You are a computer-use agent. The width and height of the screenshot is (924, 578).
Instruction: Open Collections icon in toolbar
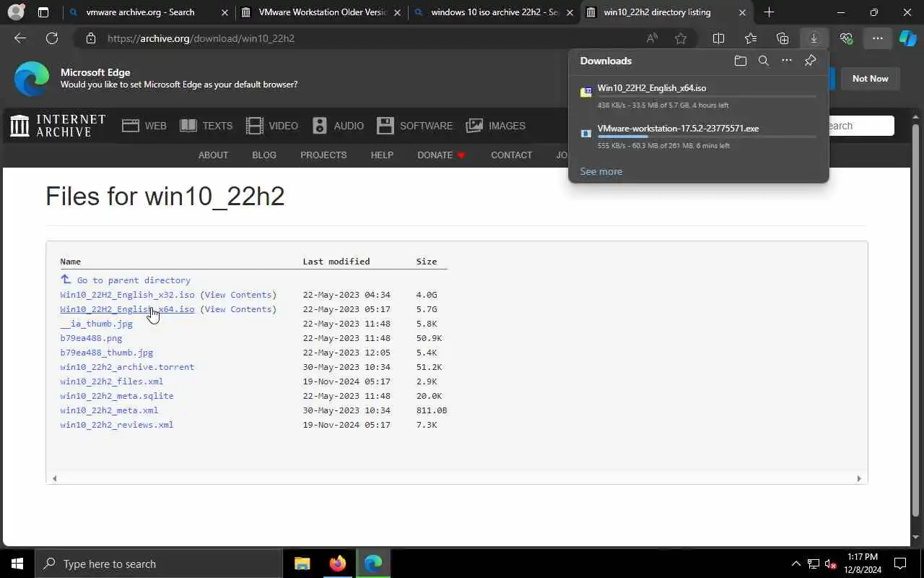(x=783, y=38)
